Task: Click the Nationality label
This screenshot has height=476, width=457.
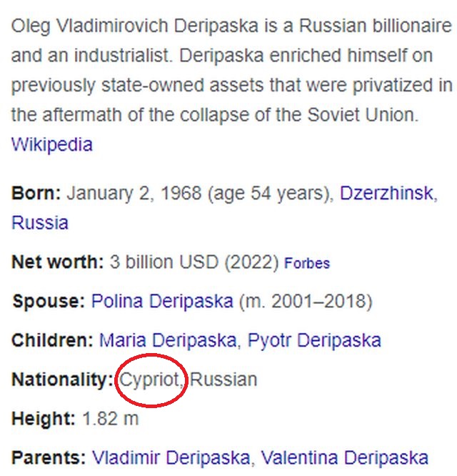Action: (63, 379)
